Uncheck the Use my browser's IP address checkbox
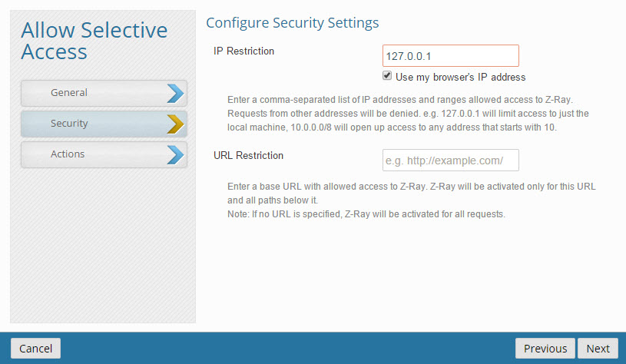The width and height of the screenshot is (626, 364). pos(388,76)
